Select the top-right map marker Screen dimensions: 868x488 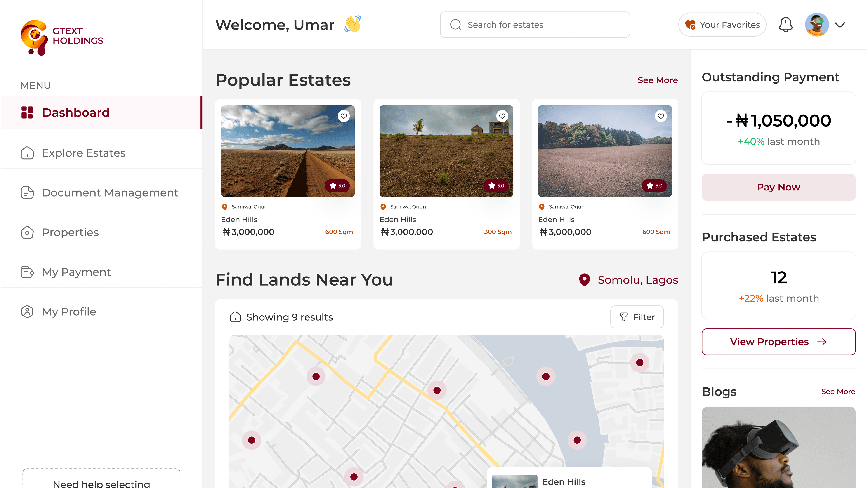click(639, 362)
